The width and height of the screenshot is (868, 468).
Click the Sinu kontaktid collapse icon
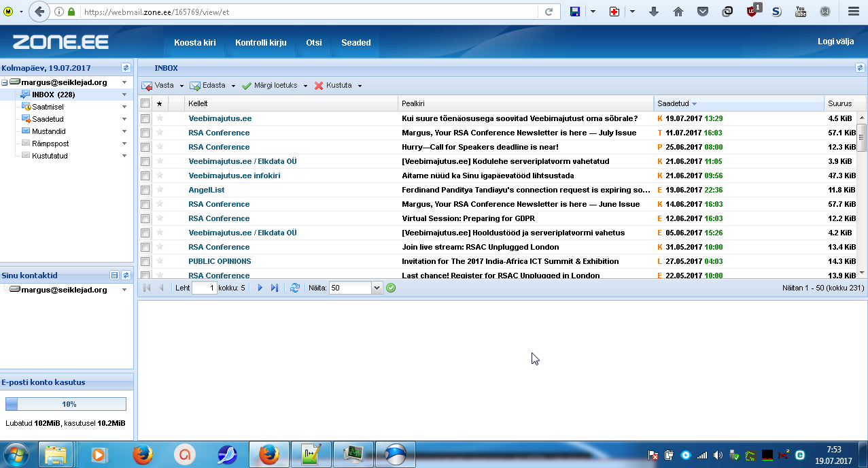tap(115, 275)
